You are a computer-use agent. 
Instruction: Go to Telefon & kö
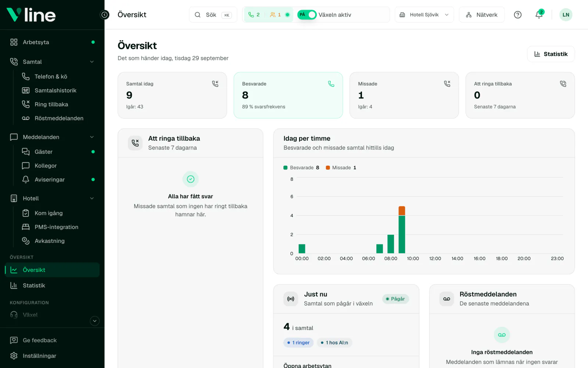click(x=58, y=77)
